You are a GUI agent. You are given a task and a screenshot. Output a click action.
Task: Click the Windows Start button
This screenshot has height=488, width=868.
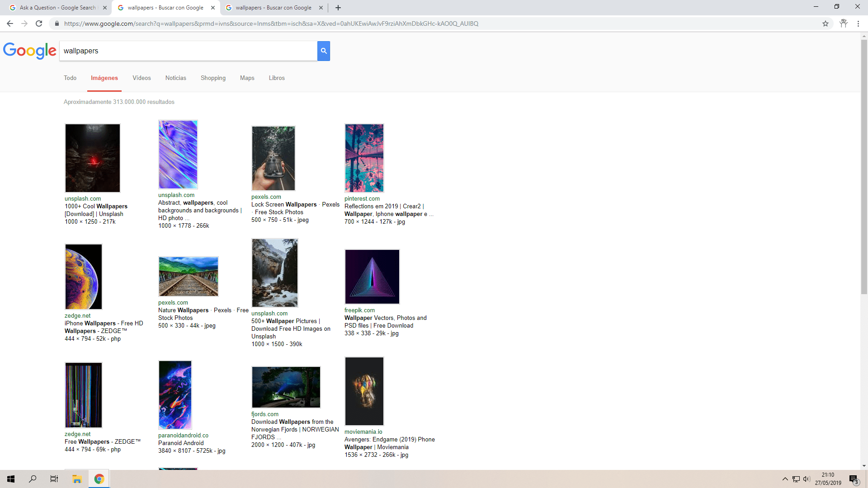[x=10, y=479]
